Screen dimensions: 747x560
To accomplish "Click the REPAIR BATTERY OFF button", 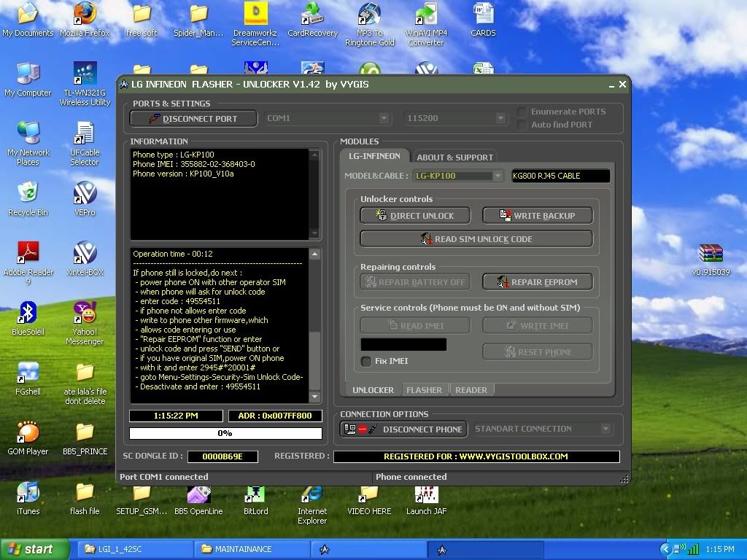I will pyautogui.click(x=415, y=282).
